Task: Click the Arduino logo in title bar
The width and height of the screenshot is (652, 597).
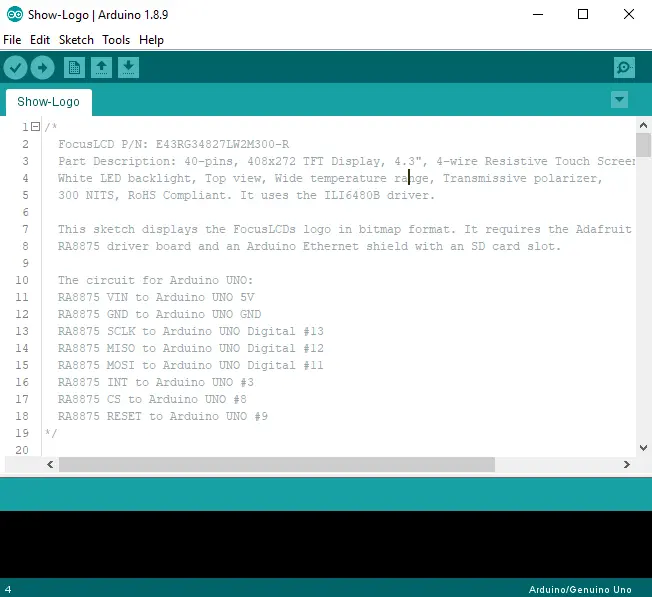Action: click(x=11, y=14)
